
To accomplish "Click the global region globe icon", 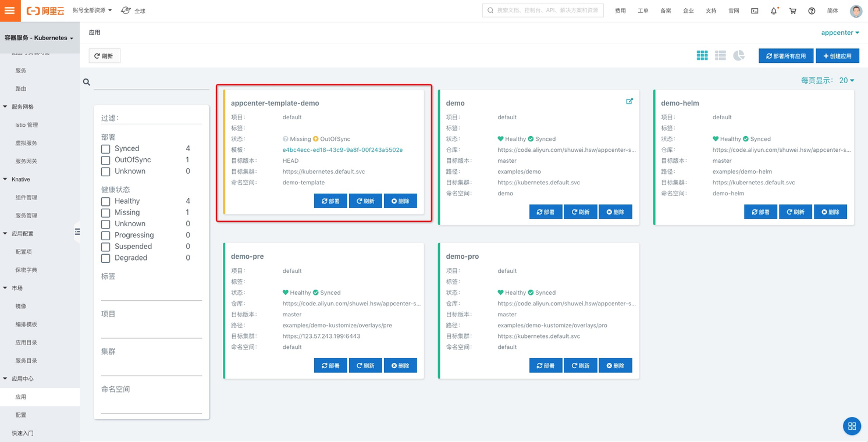I will pos(126,10).
